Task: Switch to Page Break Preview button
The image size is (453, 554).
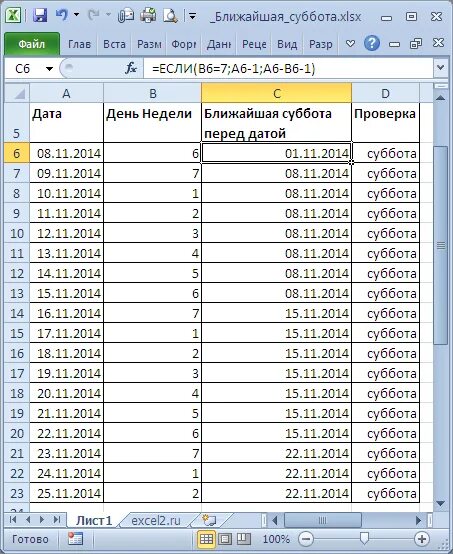Action: [244, 539]
